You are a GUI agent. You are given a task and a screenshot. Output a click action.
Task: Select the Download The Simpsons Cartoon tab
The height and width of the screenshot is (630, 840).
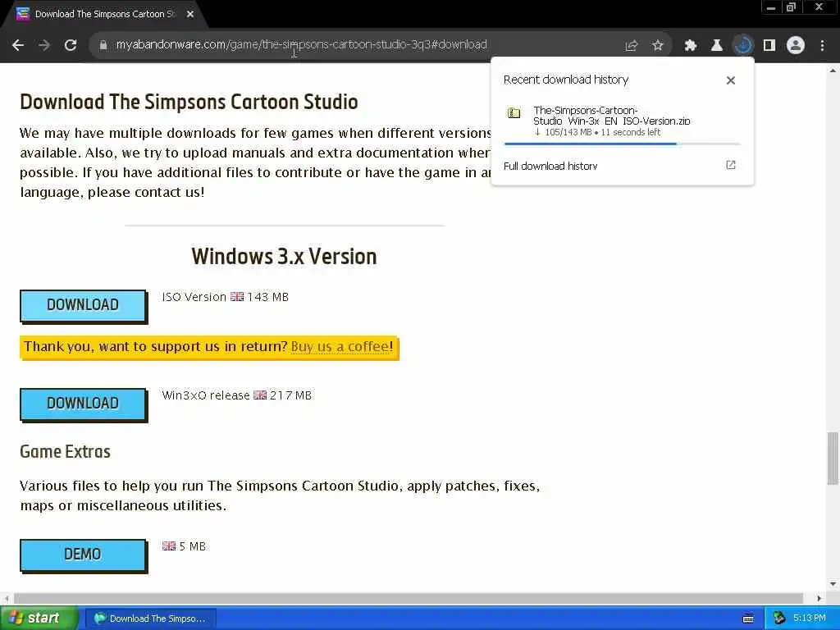104,15
